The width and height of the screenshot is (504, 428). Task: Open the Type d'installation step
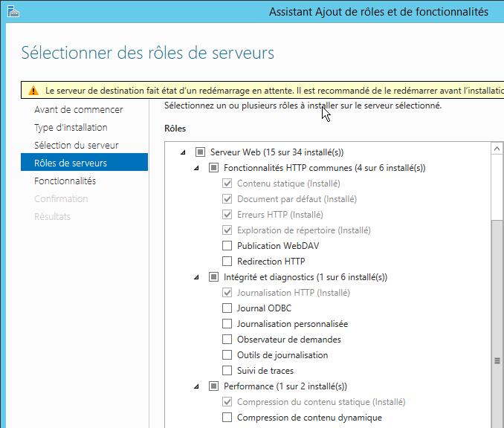point(71,128)
